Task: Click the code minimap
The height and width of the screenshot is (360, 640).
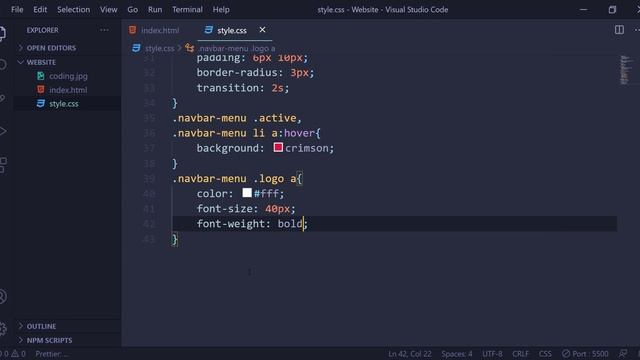Action: point(626,70)
